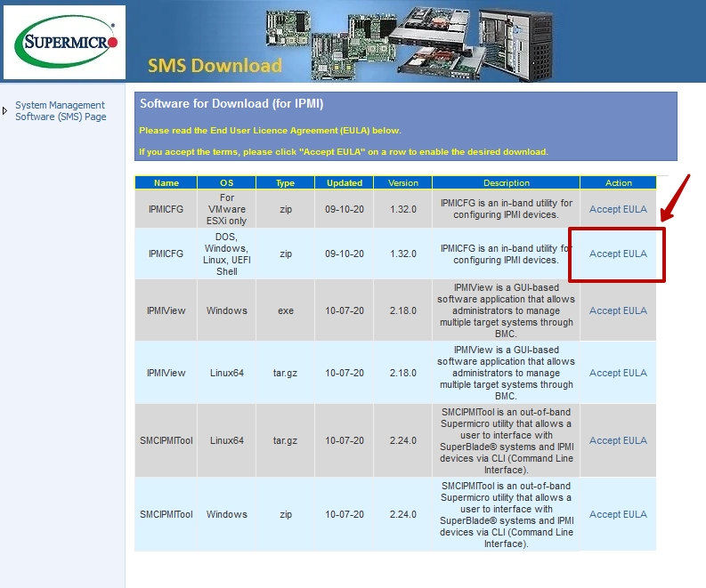706x588 pixels.
Task: Click date 10-07-20 in SMCIPMITool Windows row
Action: tap(344, 514)
